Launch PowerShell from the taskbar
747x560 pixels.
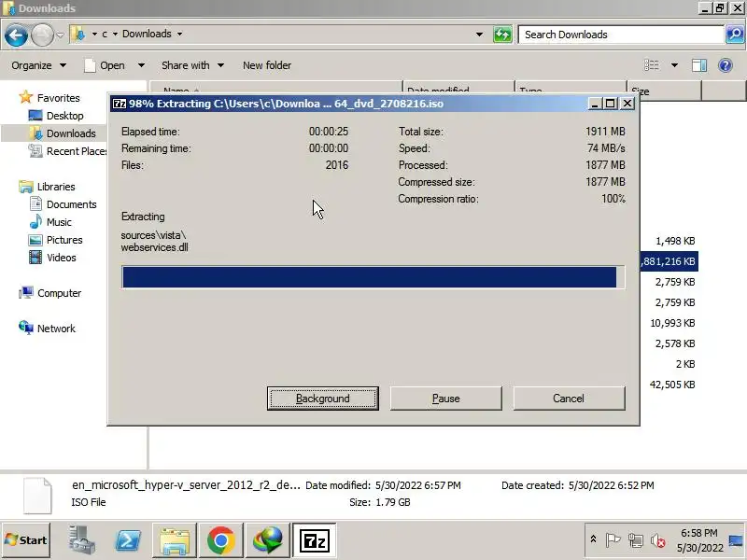128,540
